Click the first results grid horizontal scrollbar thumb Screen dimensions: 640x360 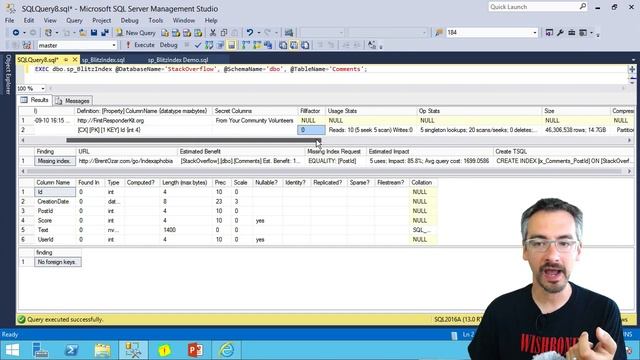coord(193,140)
